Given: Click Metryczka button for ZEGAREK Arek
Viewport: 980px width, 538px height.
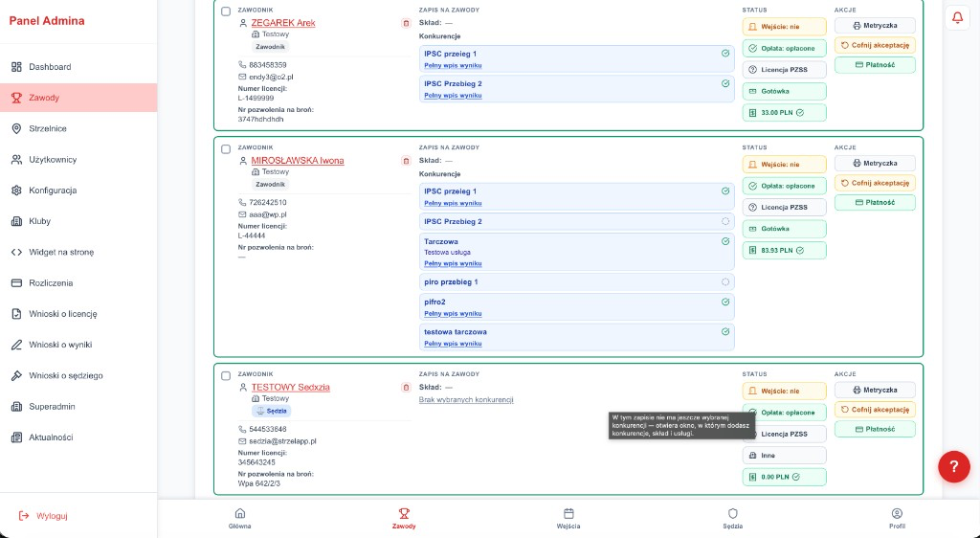Looking at the screenshot, I should coord(875,26).
